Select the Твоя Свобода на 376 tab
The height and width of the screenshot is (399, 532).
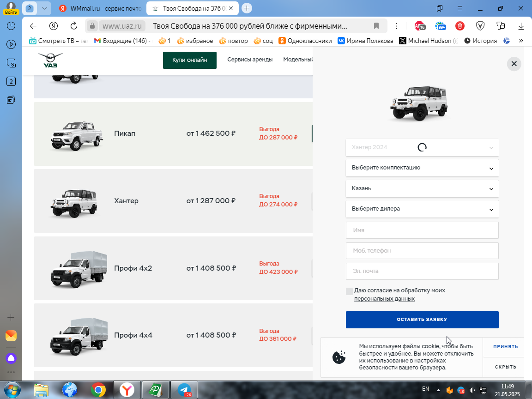(193, 8)
